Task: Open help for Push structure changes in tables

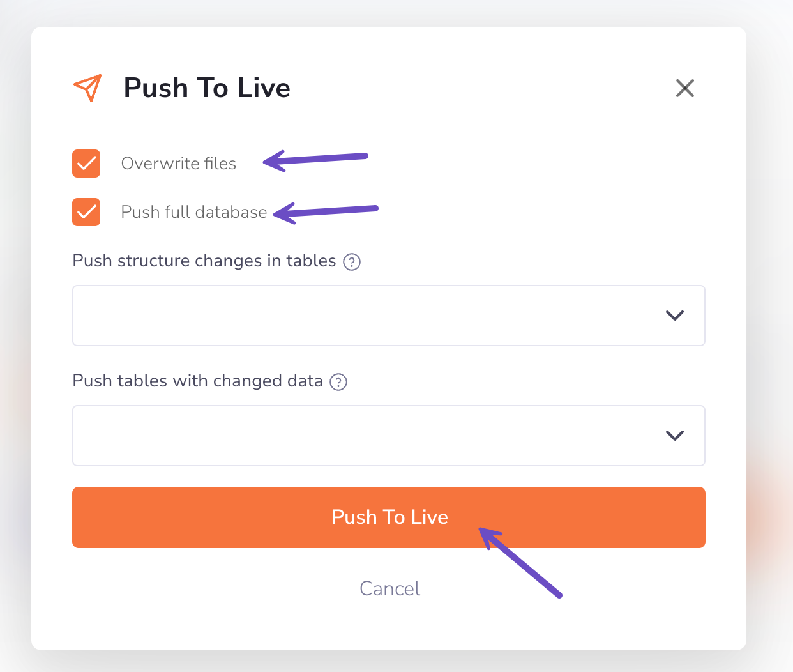Action: tap(352, 262)
